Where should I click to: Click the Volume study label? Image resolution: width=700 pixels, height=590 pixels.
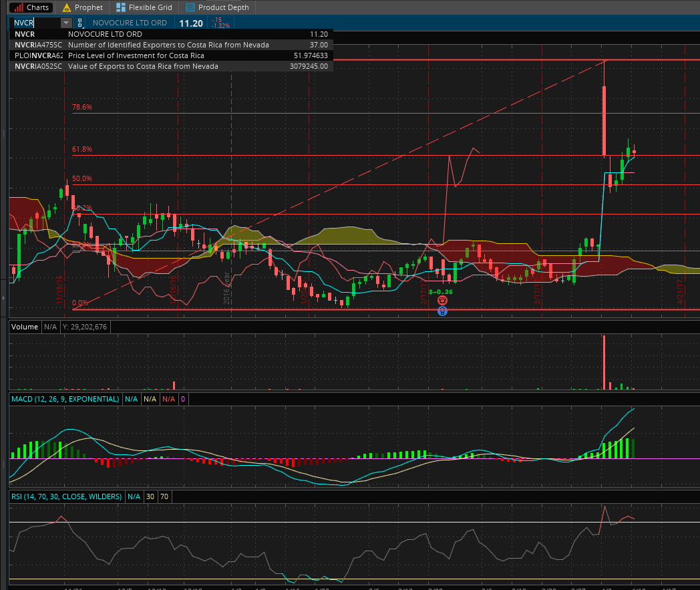click(25, 327)
